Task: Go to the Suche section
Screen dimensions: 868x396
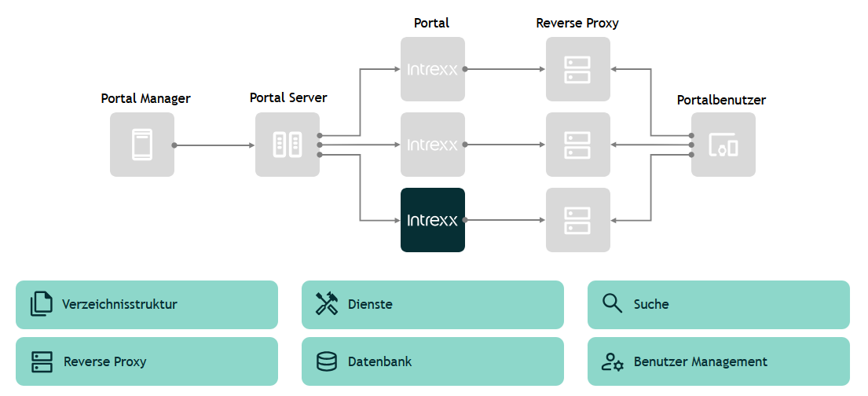Action: click(x=719, y=305)
